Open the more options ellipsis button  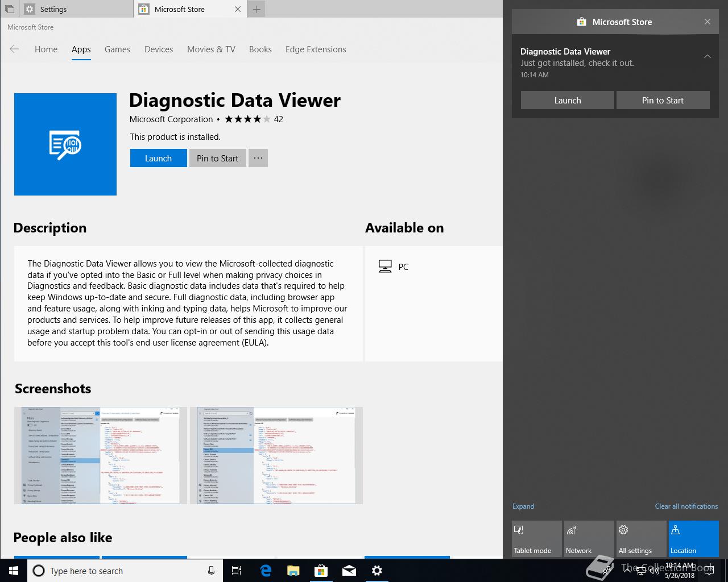pos(258,158)
